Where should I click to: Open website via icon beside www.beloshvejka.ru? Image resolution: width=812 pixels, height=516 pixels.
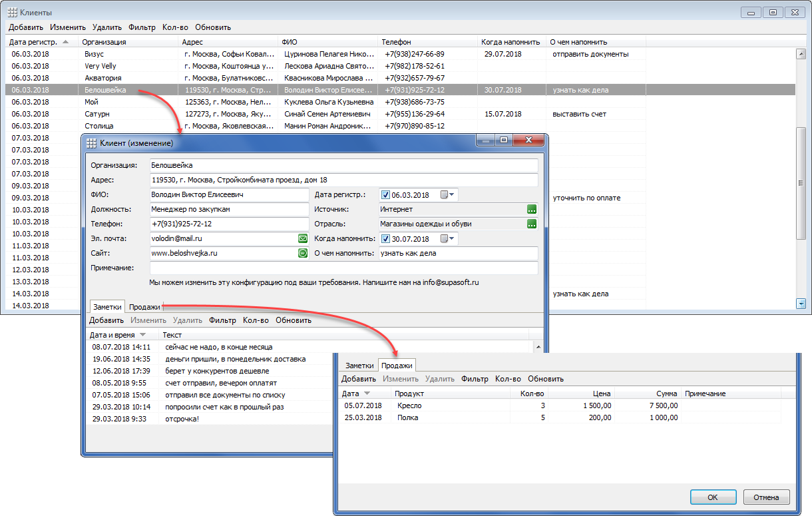pos(302,253)
